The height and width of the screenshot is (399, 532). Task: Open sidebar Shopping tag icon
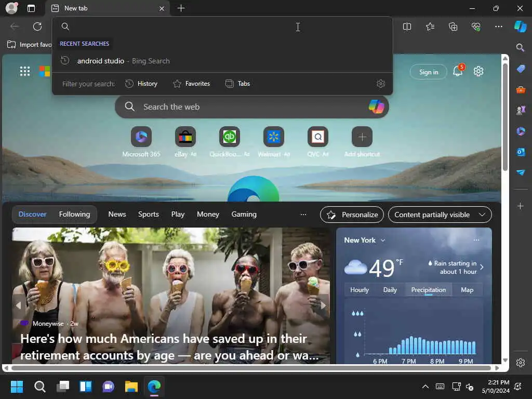click(521, 69)
